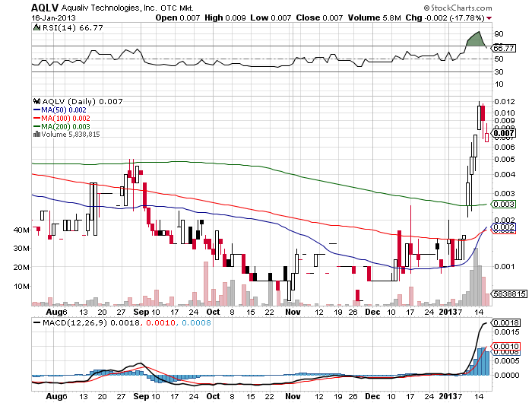Click the boxed bold 0.007 price tag
The width and height of the screenshot is (532, 403).
pos(503,133)
